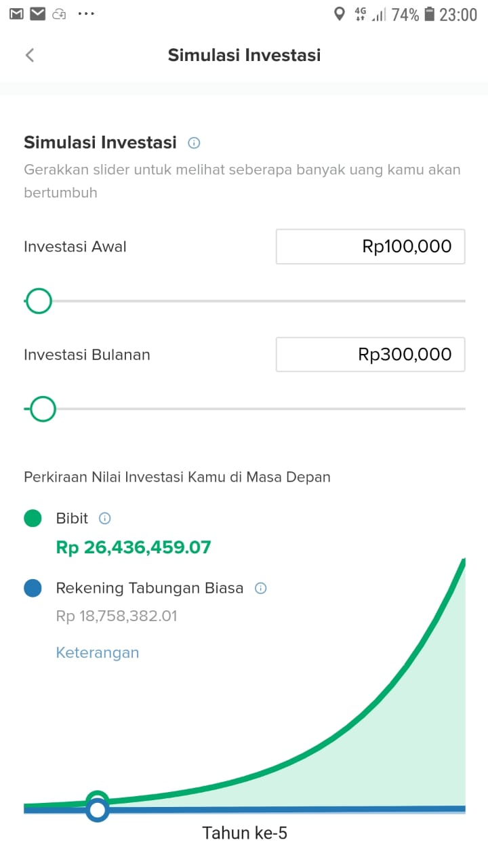The width and height of the screenshot is (488, 868).
Task: Tap the back arrow icon
Action: coord(30,55)
